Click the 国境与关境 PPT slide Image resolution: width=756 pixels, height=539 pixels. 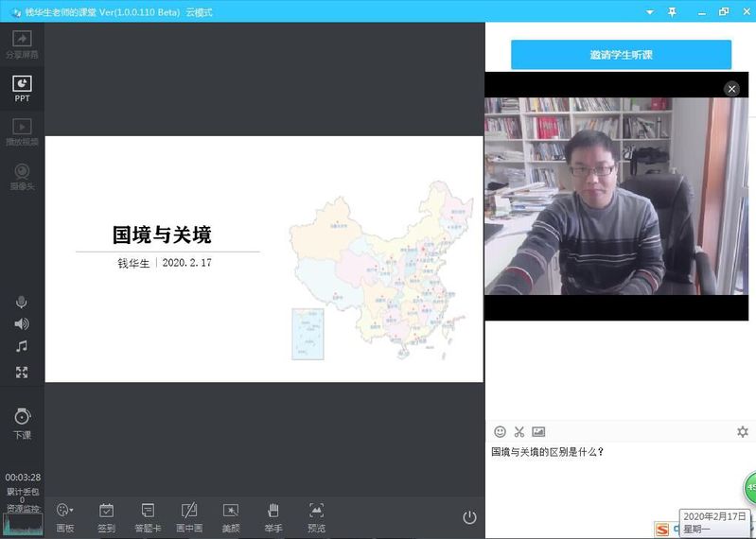point(264,259)
